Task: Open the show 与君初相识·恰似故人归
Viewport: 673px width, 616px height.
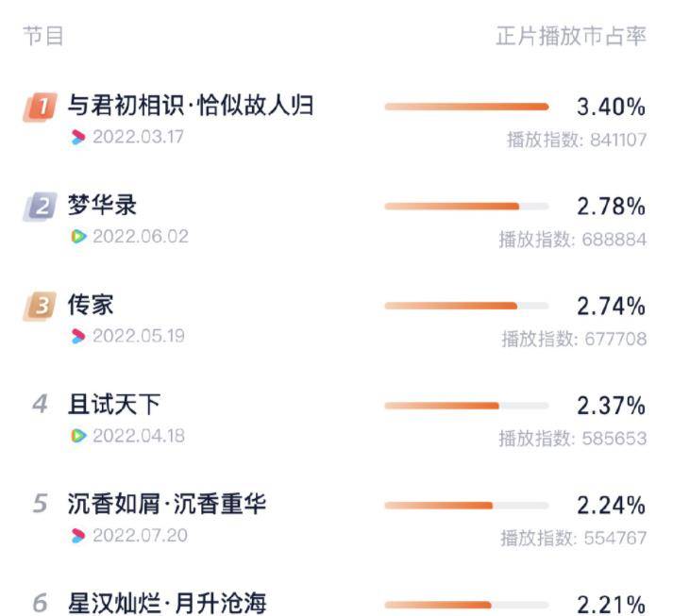Action: [x=191, y=105]
